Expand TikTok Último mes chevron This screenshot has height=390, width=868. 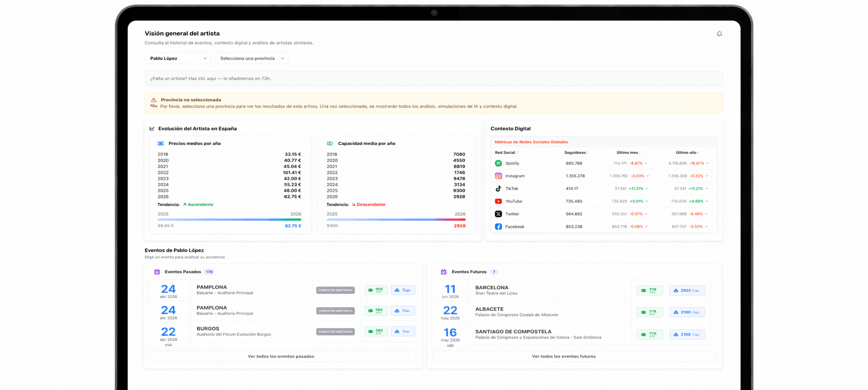647,189
